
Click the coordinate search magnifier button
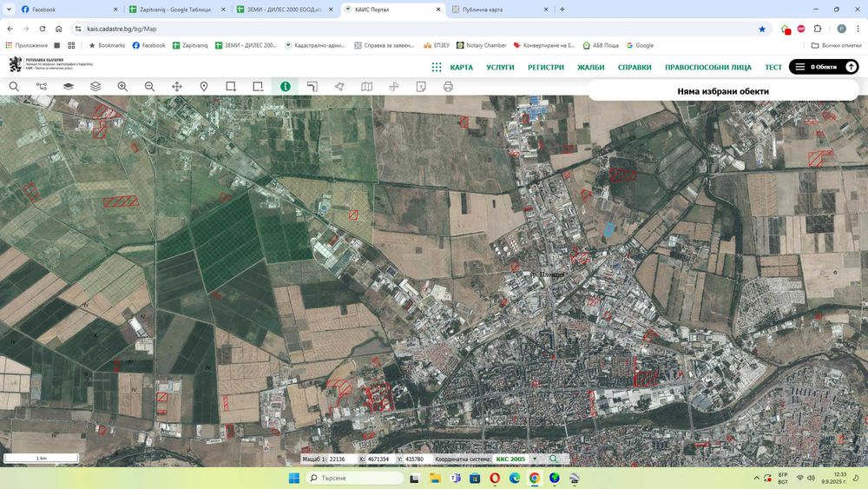tap(553, 459)
